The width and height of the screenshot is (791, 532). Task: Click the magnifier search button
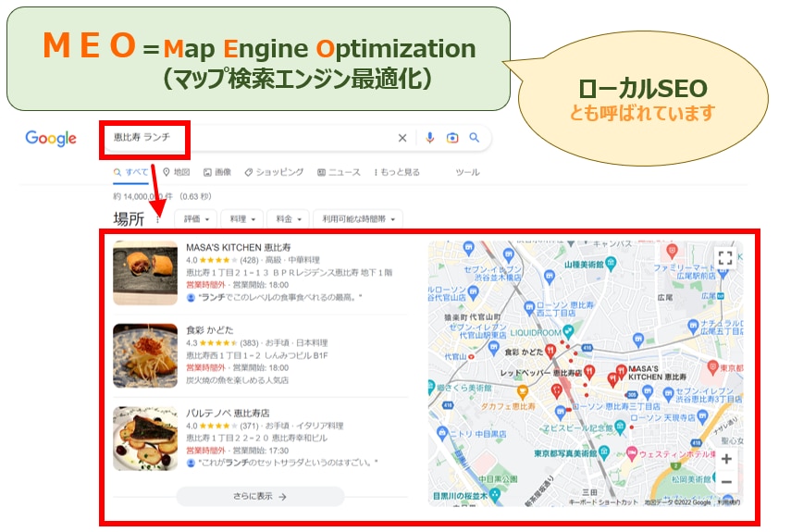click(475, 137)
